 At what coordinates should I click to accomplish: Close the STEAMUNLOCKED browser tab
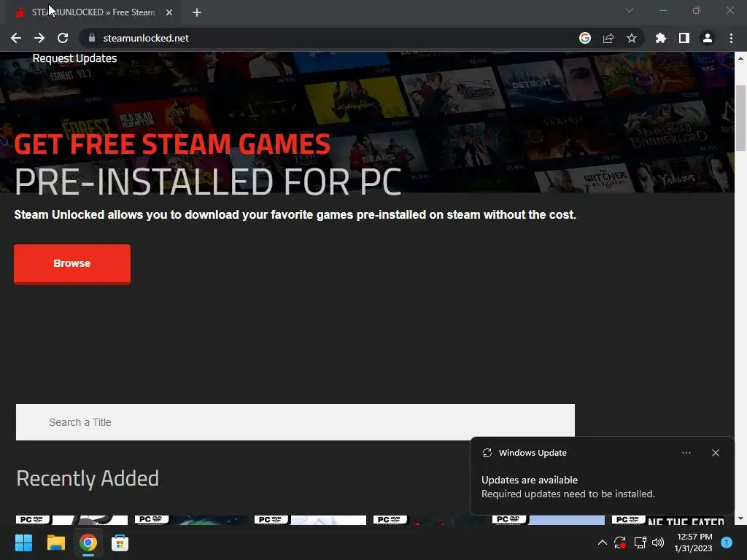169,12
